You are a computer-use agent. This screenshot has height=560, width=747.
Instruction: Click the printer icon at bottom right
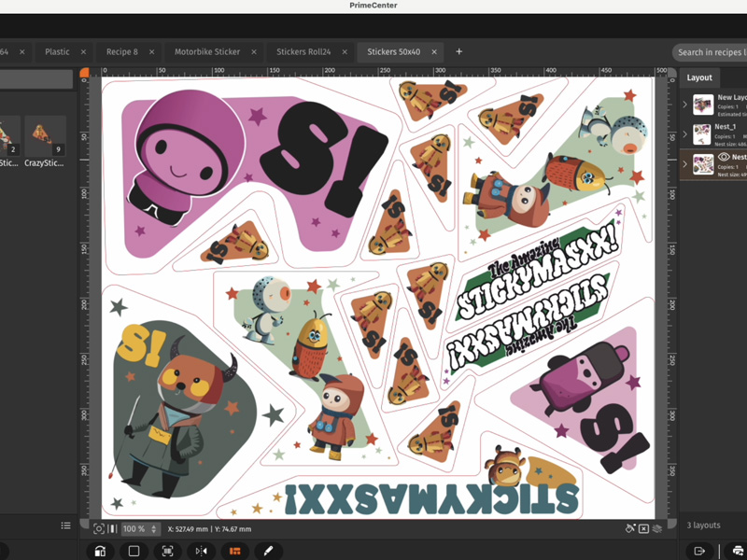(x=738, y=551)
